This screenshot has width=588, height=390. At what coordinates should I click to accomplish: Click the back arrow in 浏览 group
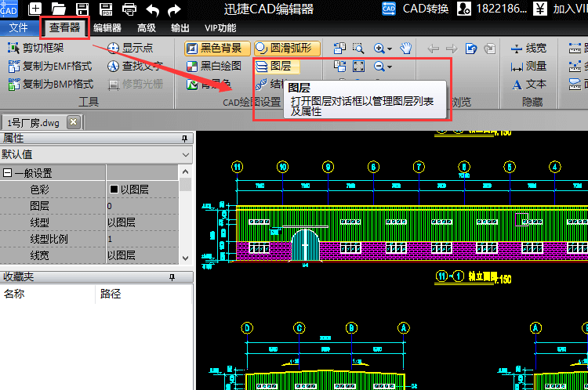[434, 49]
